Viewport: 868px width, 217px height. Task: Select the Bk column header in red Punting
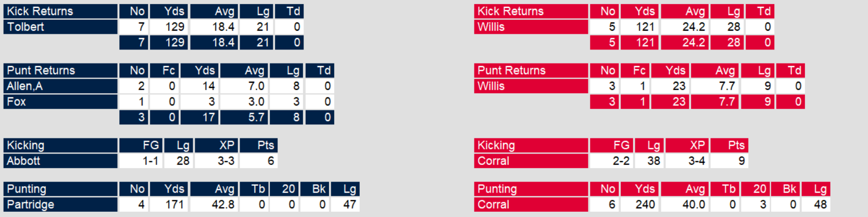789,189
